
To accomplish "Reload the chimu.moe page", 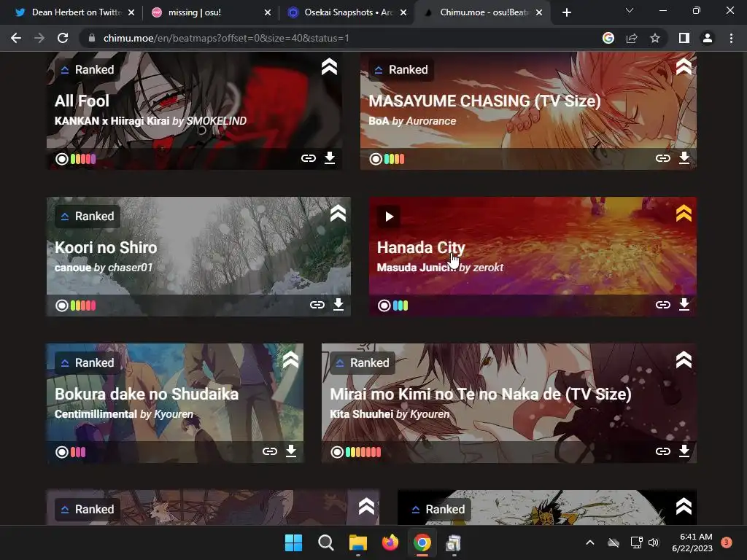I will click(63, 38).
